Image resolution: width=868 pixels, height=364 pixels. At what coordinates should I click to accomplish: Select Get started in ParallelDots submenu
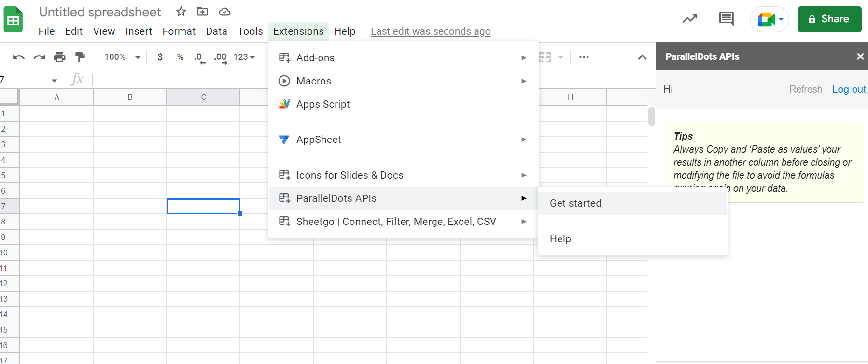point(632,203)
